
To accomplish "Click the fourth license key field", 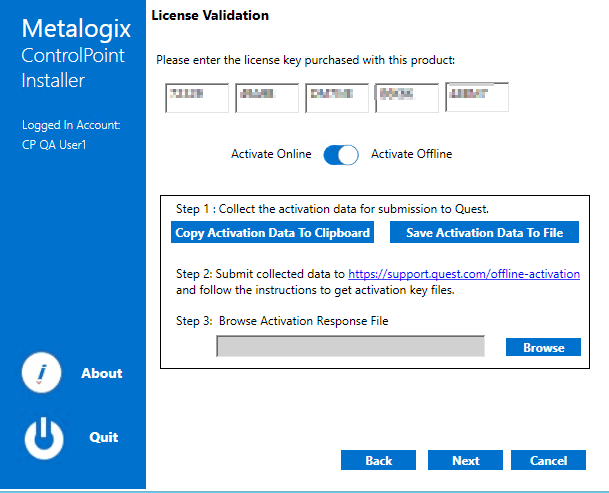I will click(x=407, y=98).
